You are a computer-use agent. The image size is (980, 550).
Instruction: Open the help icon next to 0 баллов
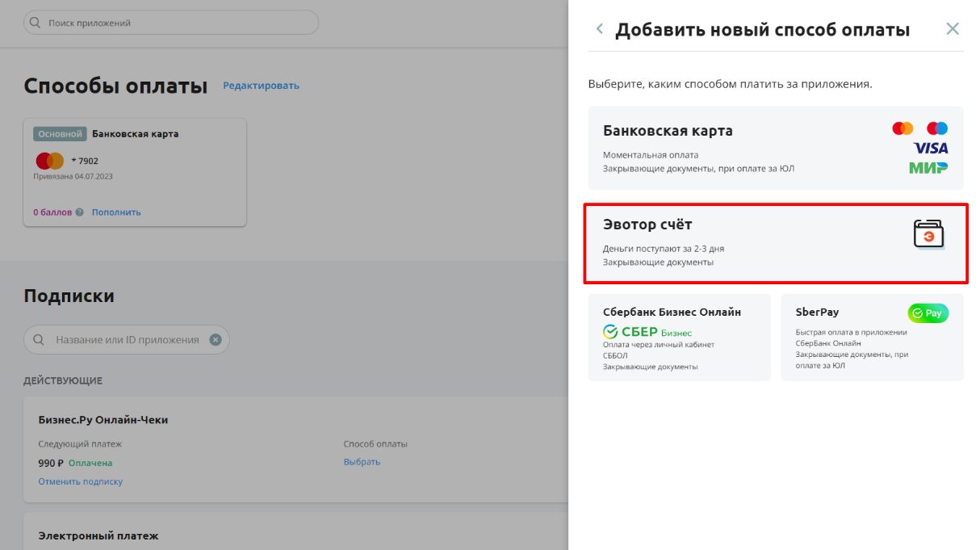coord(80,212)
